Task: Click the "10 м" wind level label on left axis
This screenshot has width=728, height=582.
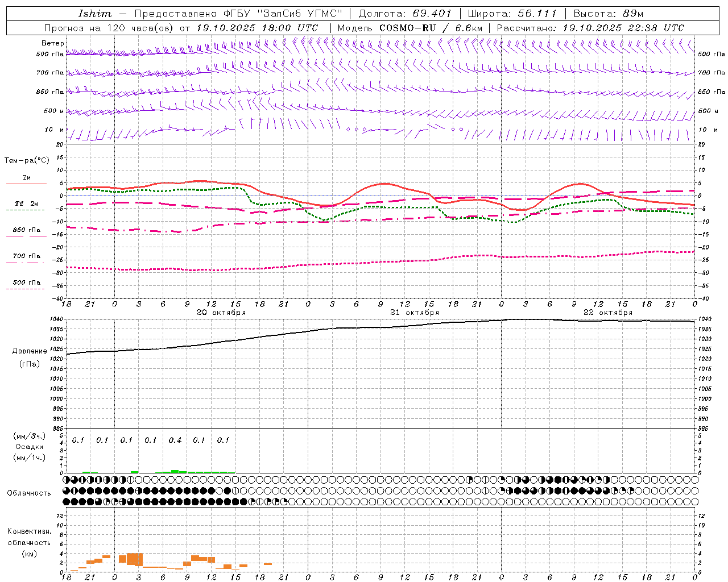Action: 55,130
